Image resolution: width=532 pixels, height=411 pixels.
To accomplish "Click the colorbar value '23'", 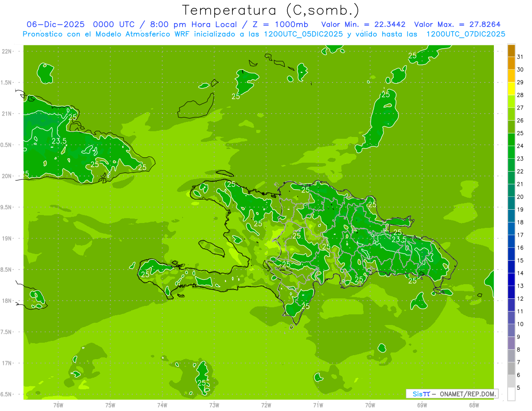I will 520,159.
